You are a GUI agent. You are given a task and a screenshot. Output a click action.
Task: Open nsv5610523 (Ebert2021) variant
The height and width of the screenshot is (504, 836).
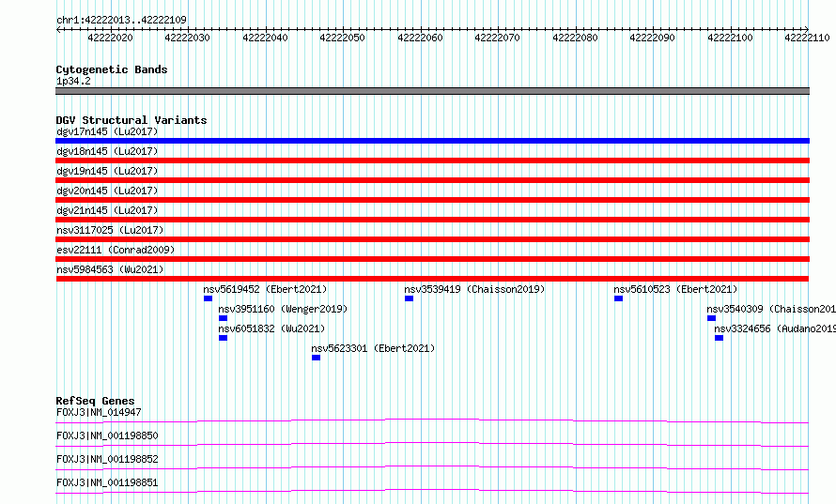coord(675,289)
